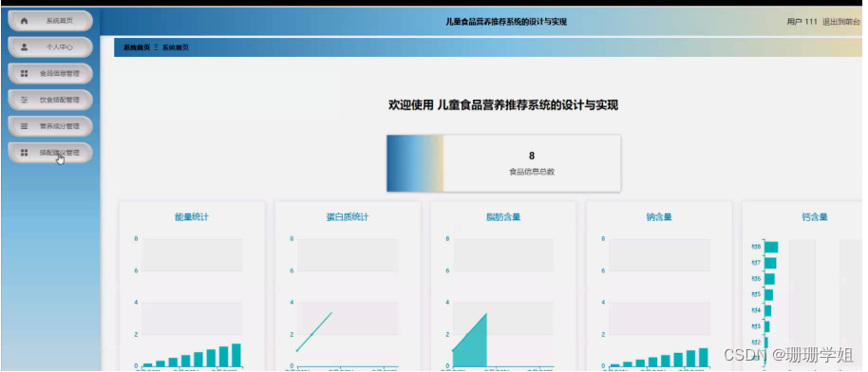Click the first 系统首页 breadcrumb link
Image resolution: width=868 pixels, height=372 pixels.
pyautogui.click(x=136, y=47)
